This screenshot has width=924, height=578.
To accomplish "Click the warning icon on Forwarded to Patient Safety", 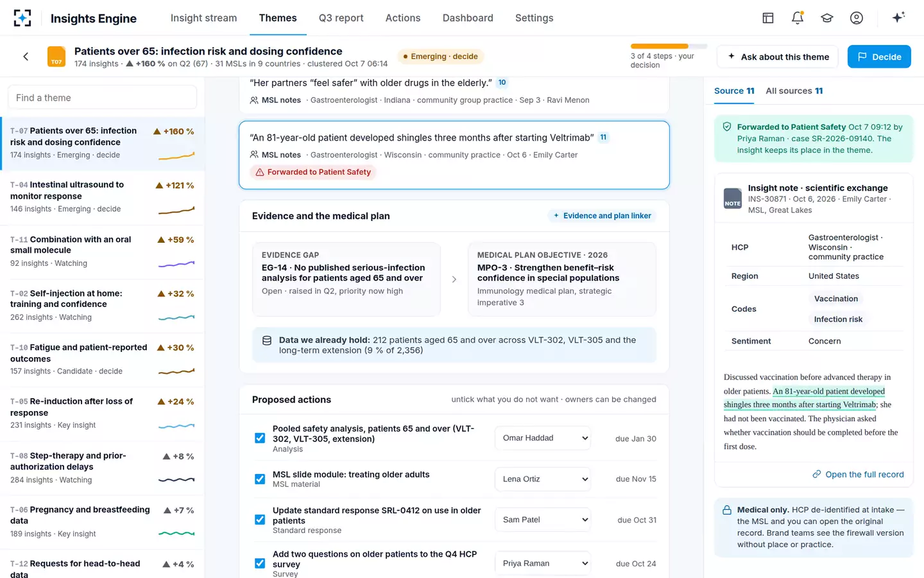I will (x=260, y=172).
